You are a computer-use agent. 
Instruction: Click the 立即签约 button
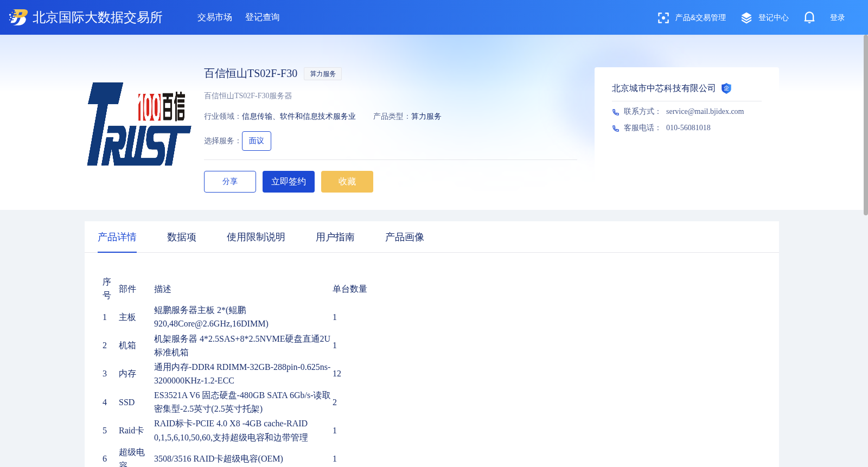289,182
